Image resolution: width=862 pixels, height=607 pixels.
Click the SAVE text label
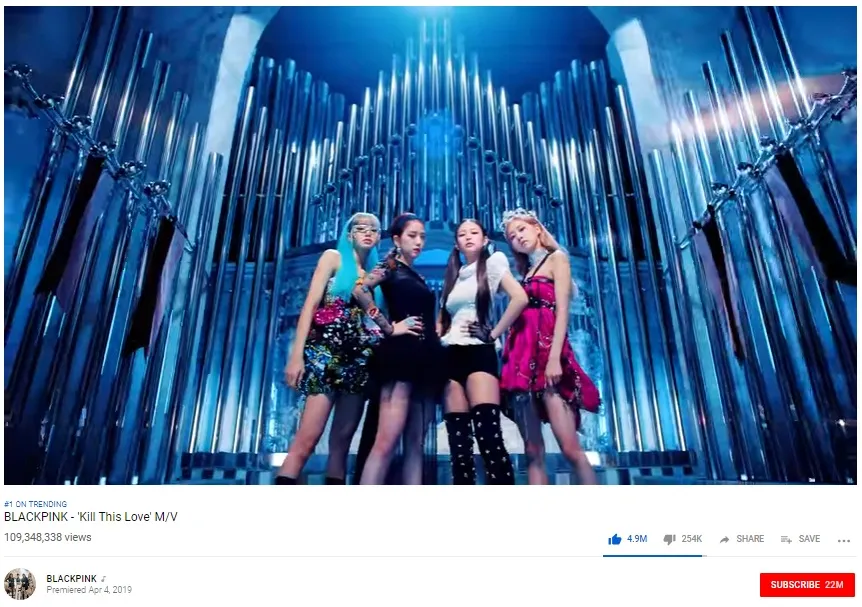[809, 539]
